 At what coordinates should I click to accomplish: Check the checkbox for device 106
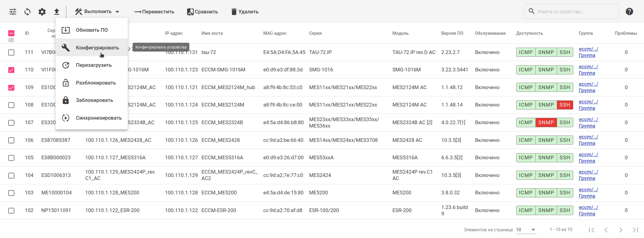(x=11, y=140)
